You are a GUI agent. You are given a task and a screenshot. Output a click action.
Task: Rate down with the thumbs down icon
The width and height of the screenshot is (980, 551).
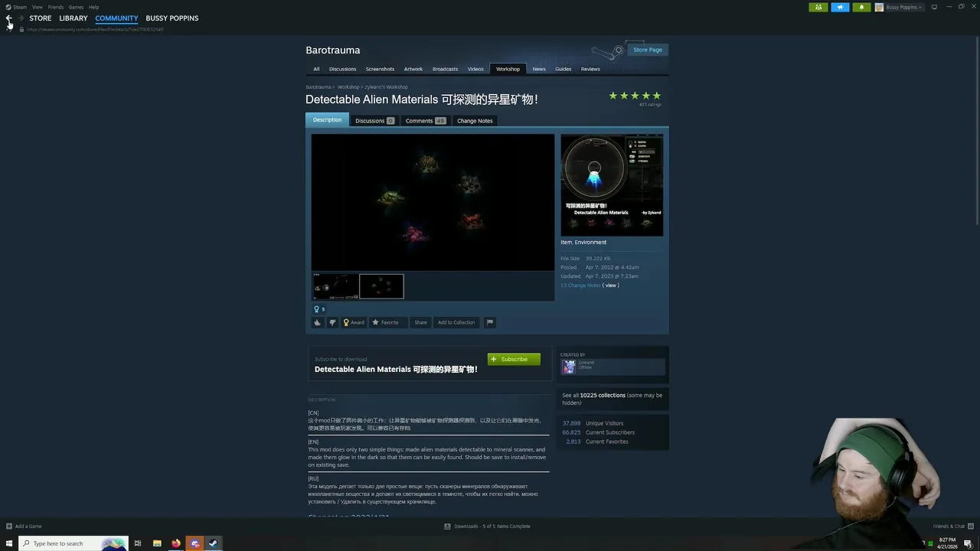(332, 322)
